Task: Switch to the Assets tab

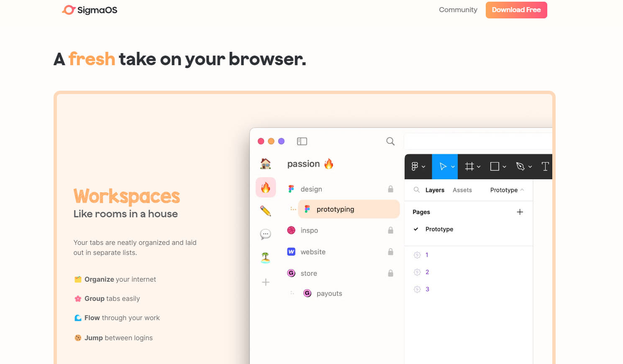Action: tap(462, 190)
